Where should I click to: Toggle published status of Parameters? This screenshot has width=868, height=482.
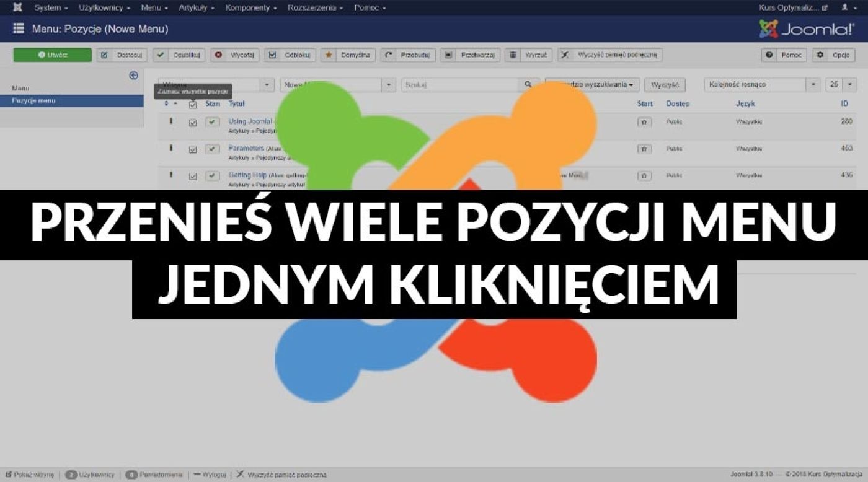pyautogui.click(x=213, y=149)
